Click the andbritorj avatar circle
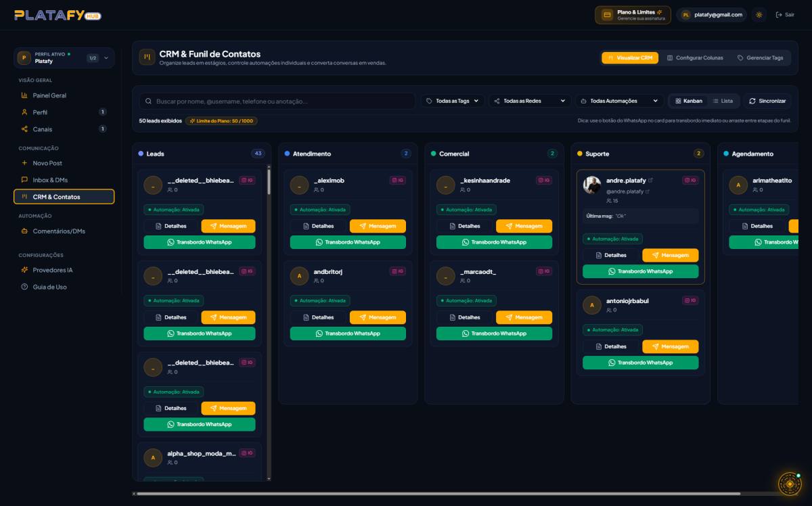The width and height of the screenshot is (812, 506). coord(299,276)
